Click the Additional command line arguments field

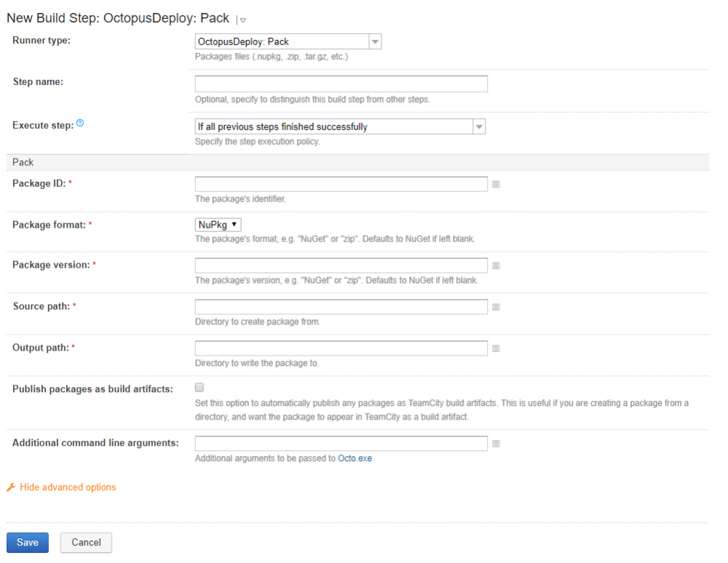[341, 443]
